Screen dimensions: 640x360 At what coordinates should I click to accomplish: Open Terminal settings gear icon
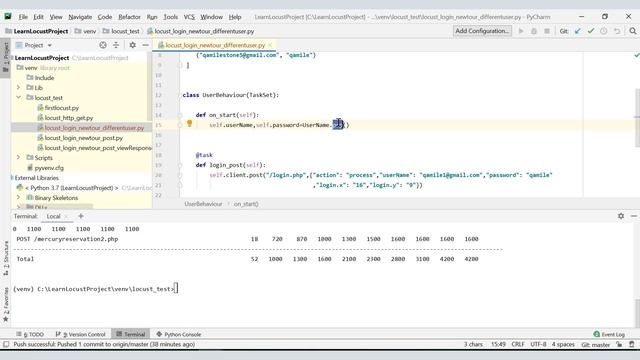[x=621, y=216]
